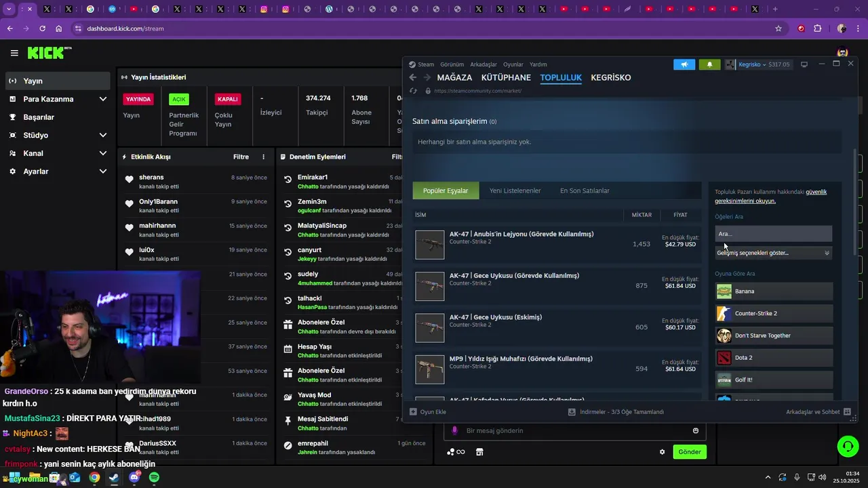The width and height of the screenshot is (868, 488).
Task: Filter market by Dota 2
Action: pyautogui.click(x=774, y=357)
